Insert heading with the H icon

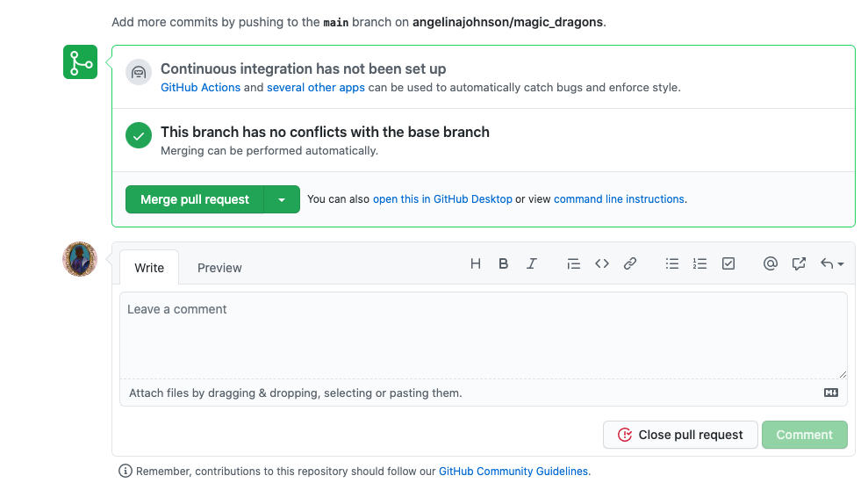coord(476,263)
